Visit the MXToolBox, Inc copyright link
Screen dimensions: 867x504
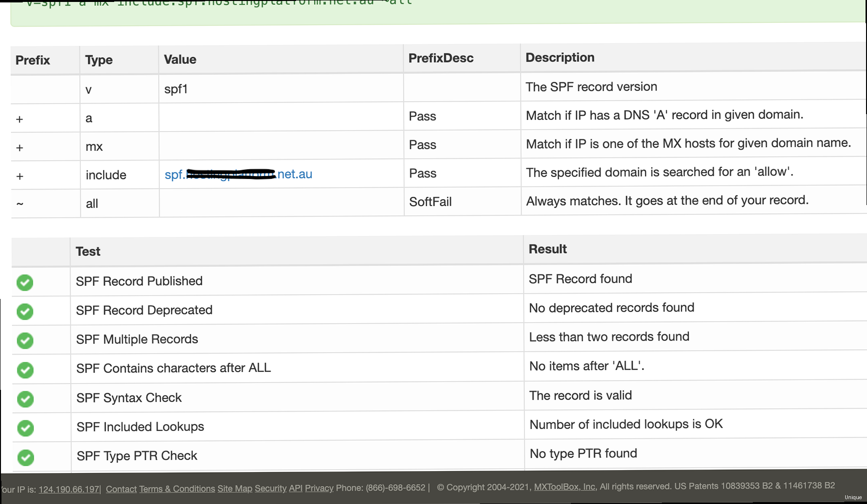click(565, 487)
